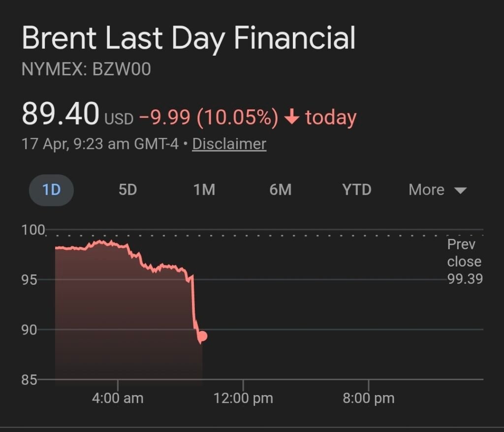Click the 100 y-axis label

[33, 230]
